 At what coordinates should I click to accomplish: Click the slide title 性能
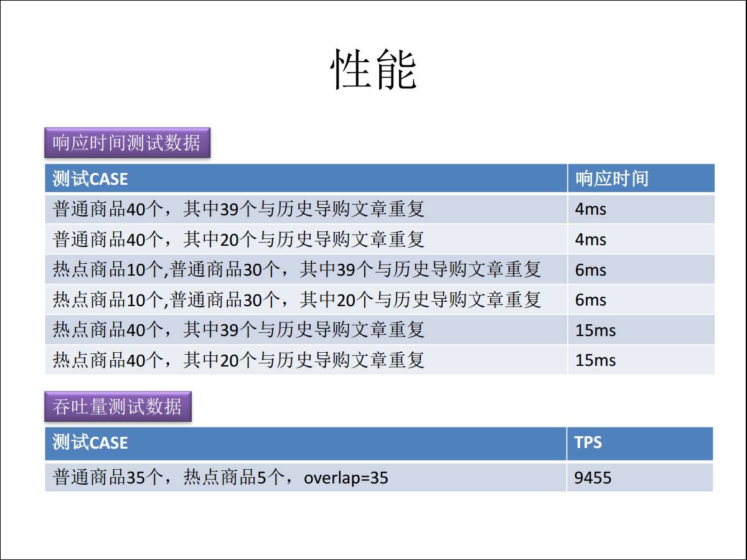[373, 69]
